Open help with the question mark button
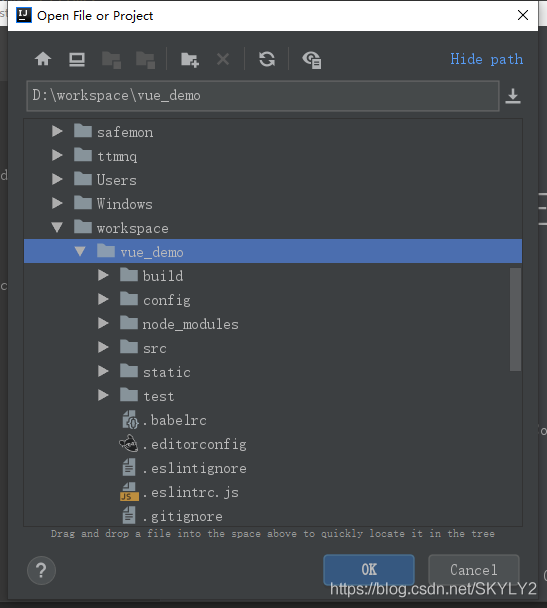 [41, 570]
